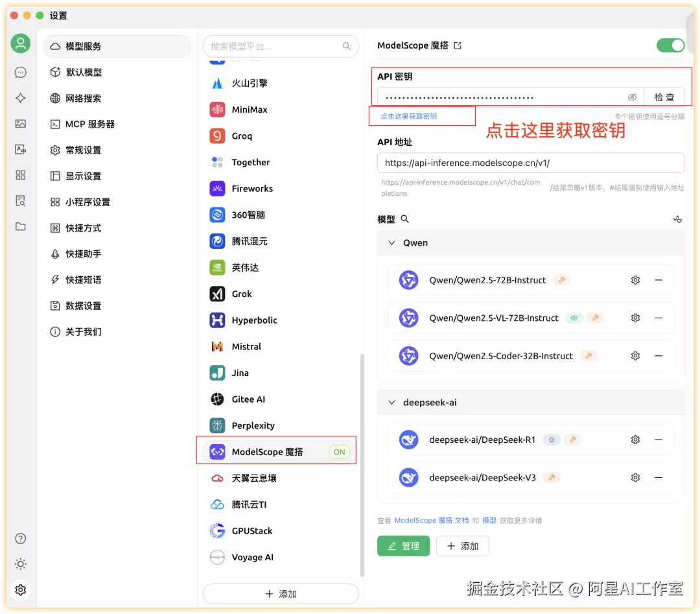The width and height of the screenshot is (700, 614).
Task: Select 网络搜索 settings section
Action: click(117, 99)
